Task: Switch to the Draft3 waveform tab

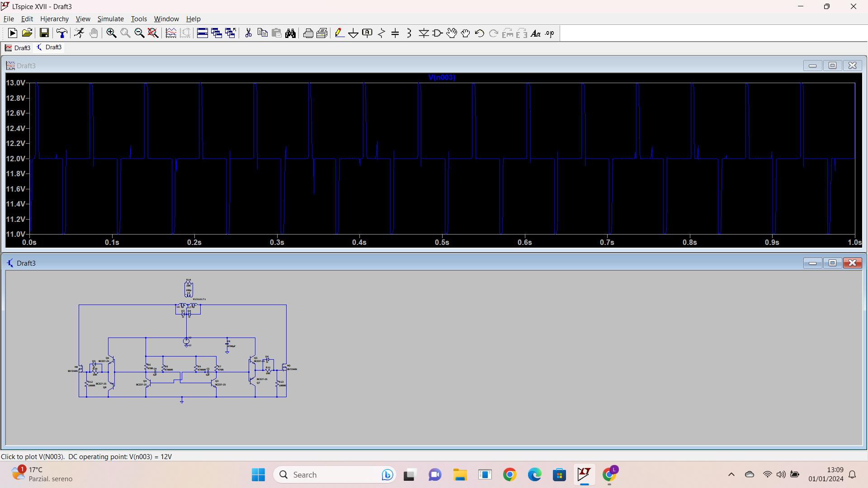Action: [18, 48]
